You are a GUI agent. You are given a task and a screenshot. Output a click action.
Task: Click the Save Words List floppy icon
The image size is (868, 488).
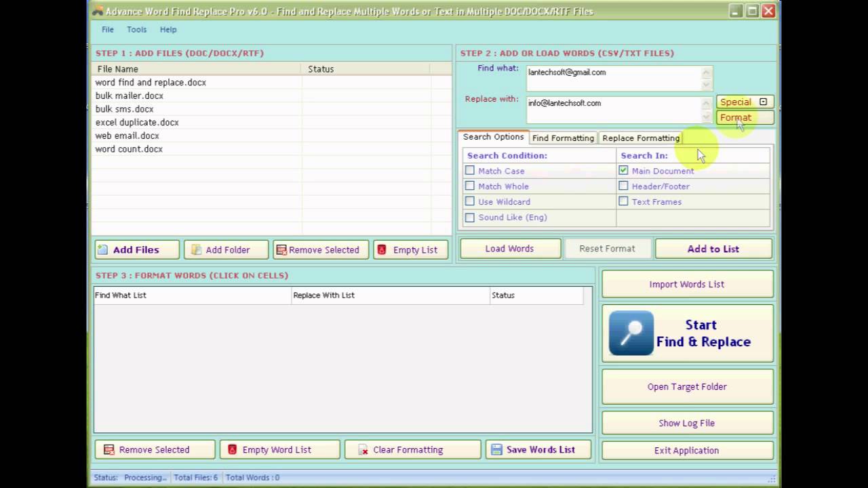pyautogui.click(x=496, y=449)
